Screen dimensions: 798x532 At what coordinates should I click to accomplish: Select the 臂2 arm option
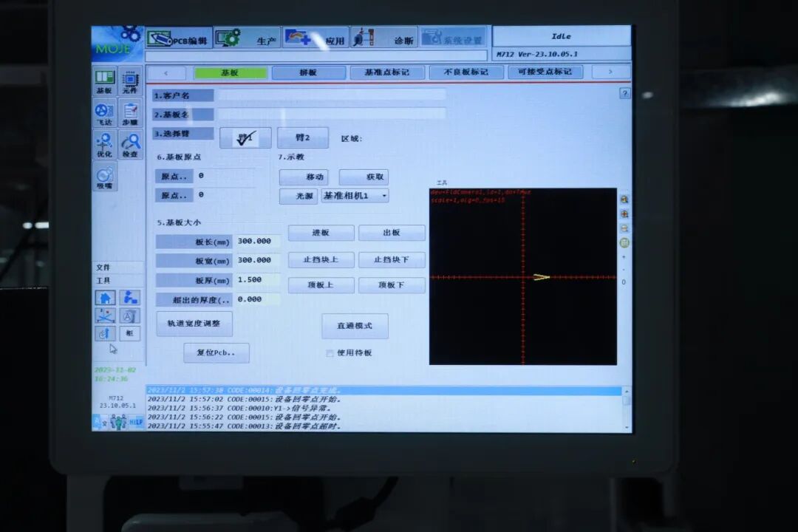pyautogui.click(x=301, y=138)
